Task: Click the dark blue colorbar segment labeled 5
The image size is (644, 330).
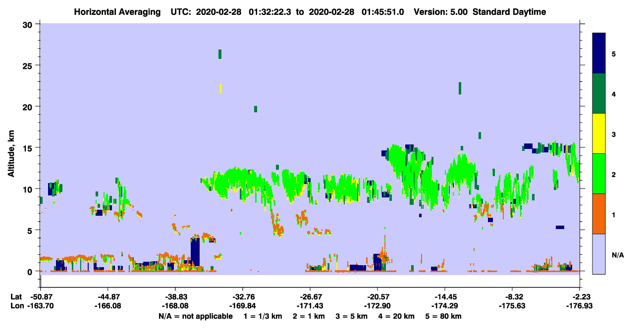Action: coord(599,53)
